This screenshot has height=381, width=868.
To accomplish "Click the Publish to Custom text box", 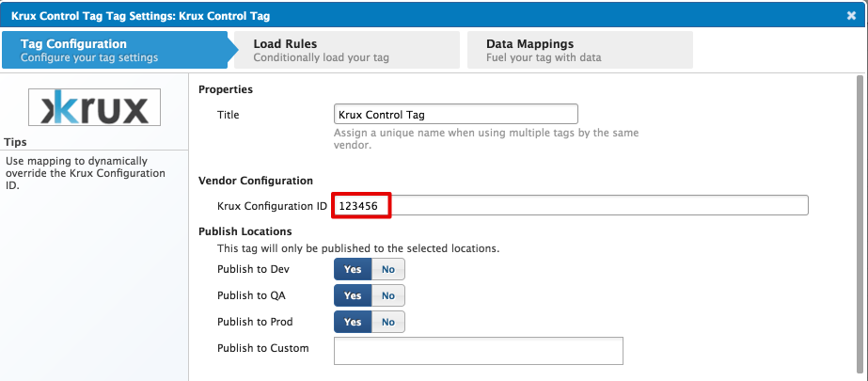I will [479, 351].
